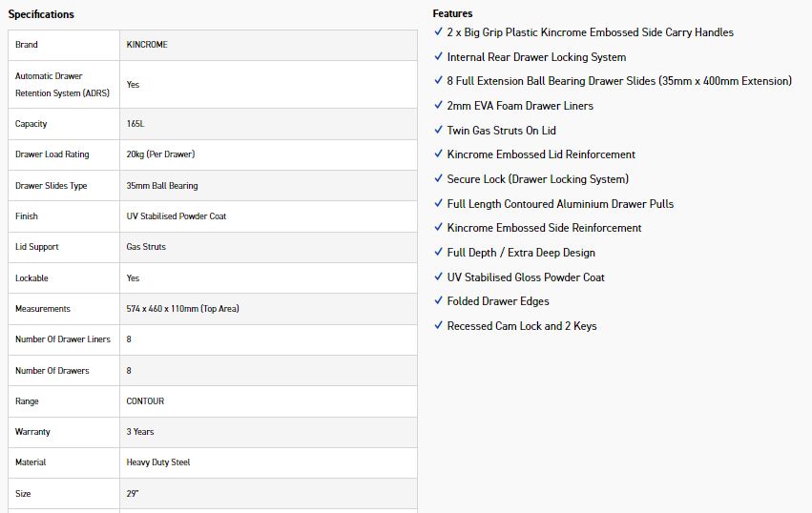Select the KINCROME brand value cell
Image resolution: width=812 pixels, height=513 pixels.
(146, 45)
